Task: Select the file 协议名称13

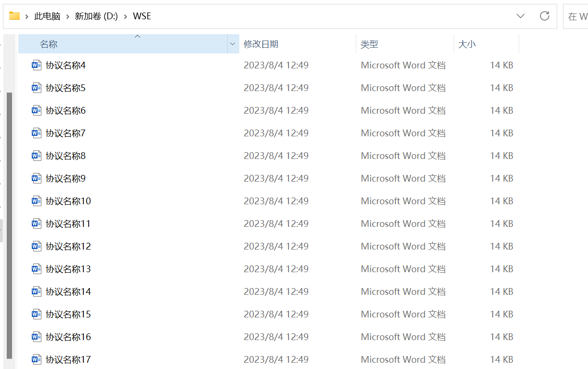Action: tap(68, 269)
